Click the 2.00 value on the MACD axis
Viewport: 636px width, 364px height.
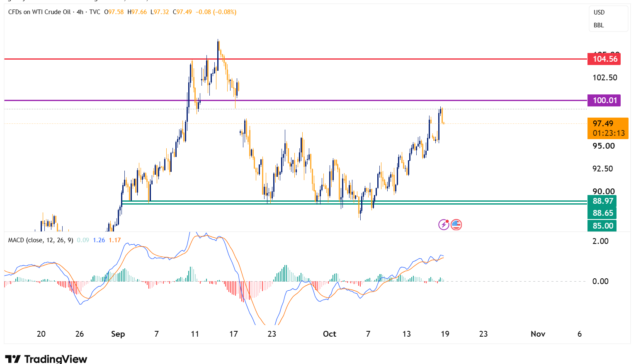point(600,241)
